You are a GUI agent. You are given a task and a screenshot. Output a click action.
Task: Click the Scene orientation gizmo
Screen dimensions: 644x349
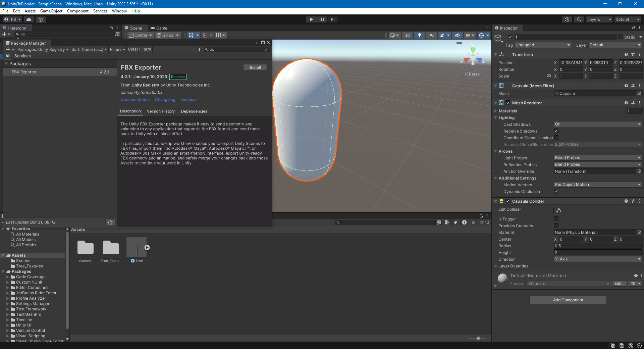473,57
